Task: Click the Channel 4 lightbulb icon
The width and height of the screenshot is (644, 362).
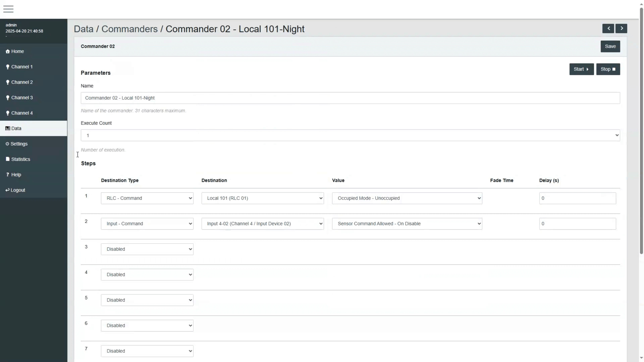Action: pyautogui.click(x=8, y=113)
